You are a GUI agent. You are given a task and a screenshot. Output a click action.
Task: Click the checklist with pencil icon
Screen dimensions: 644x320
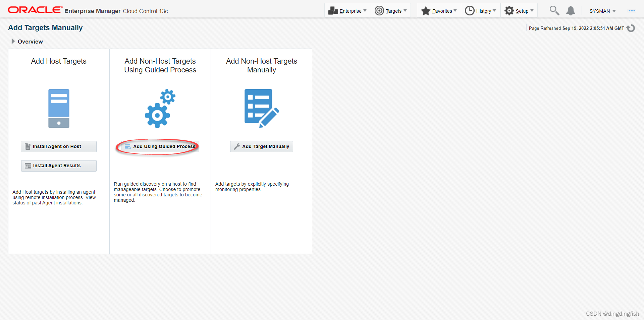pyautogui.click(x=262, y=108)
